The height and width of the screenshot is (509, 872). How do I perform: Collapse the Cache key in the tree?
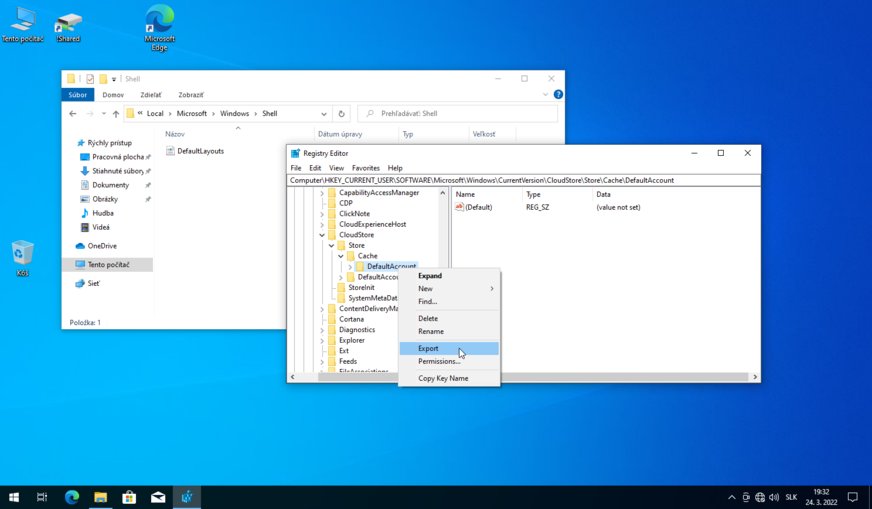(341, 256)
